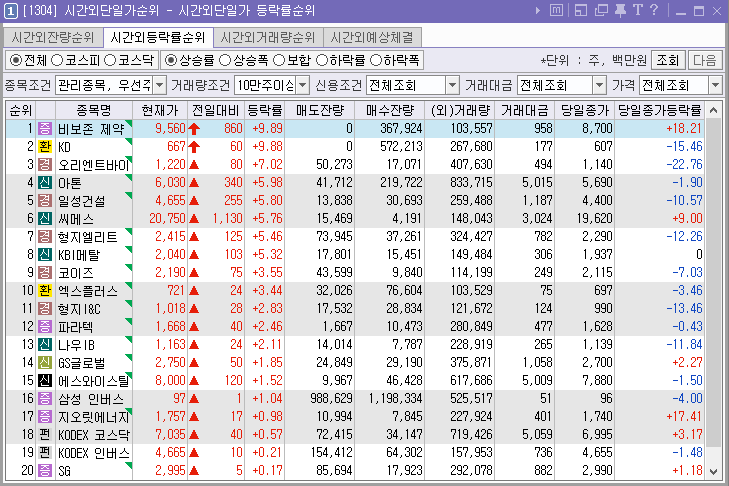Click the black 신 badge next to 에스와이스틸
The image size is (729, 486).
click(x=45, y=380)
